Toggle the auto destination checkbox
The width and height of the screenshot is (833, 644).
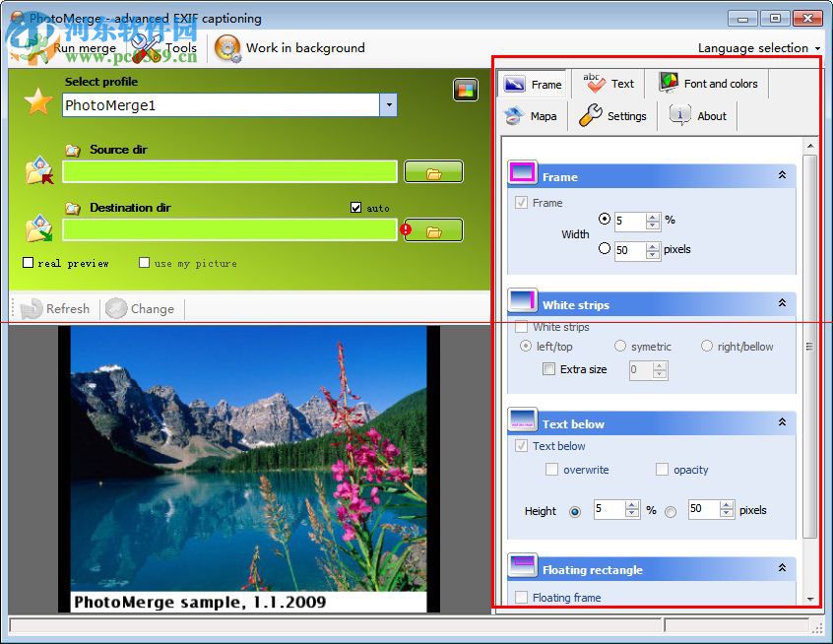355,207
